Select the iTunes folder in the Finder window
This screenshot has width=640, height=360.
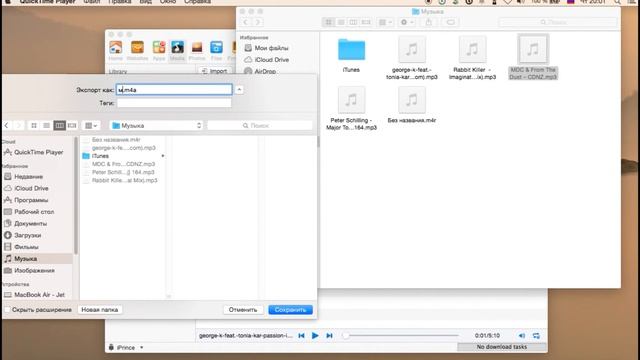tap(351, 55)
